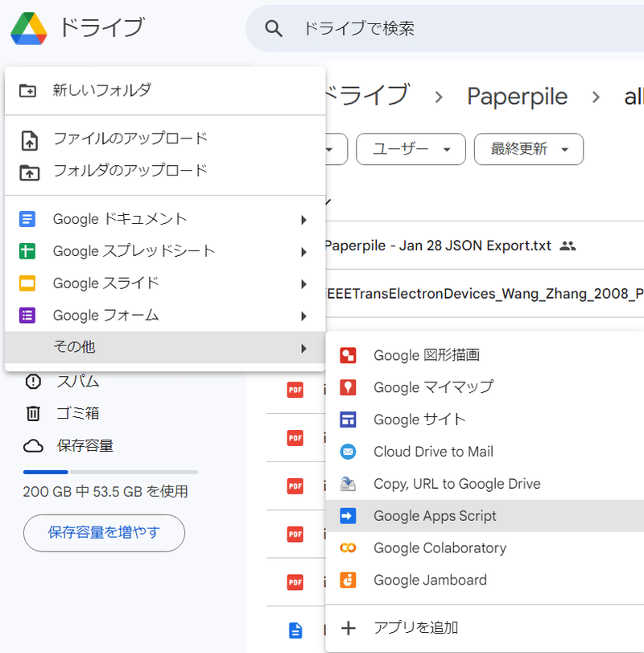Screen dimensions: 644x653
Task: Open the Paperpile breadcrumb link
Action: coord(517,97)
